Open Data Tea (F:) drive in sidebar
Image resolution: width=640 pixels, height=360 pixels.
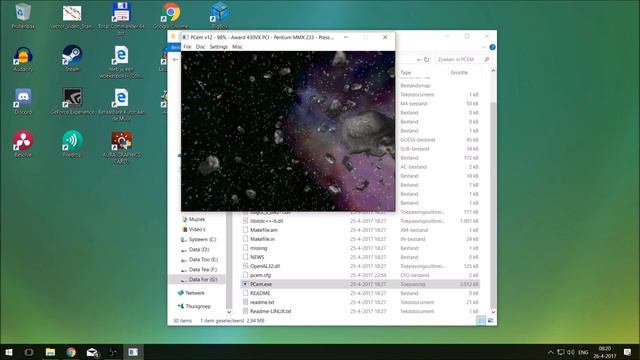click(202, 269)
